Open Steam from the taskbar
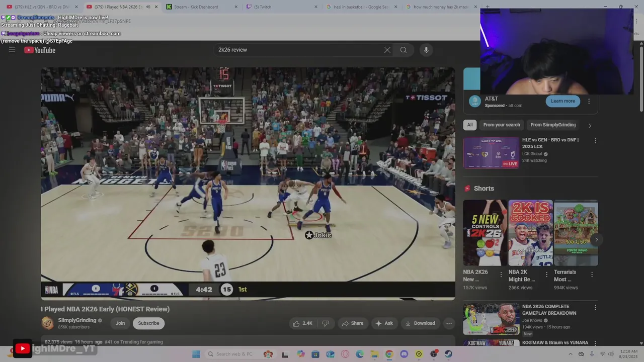 [448, 354]
